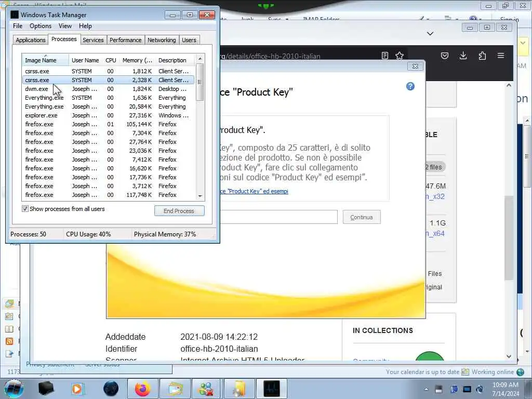This screenshot has width=532, height=399.
Task: Close the Office Product Key dialog
Action: click(415, 66)
